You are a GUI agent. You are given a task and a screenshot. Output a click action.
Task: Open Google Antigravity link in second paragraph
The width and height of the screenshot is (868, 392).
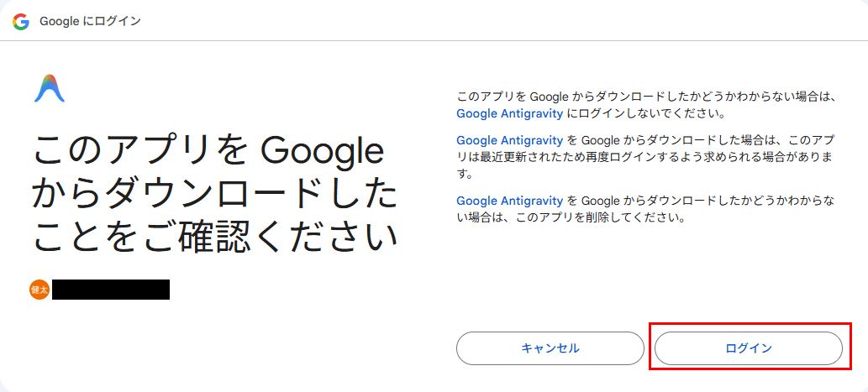(510, 140)
